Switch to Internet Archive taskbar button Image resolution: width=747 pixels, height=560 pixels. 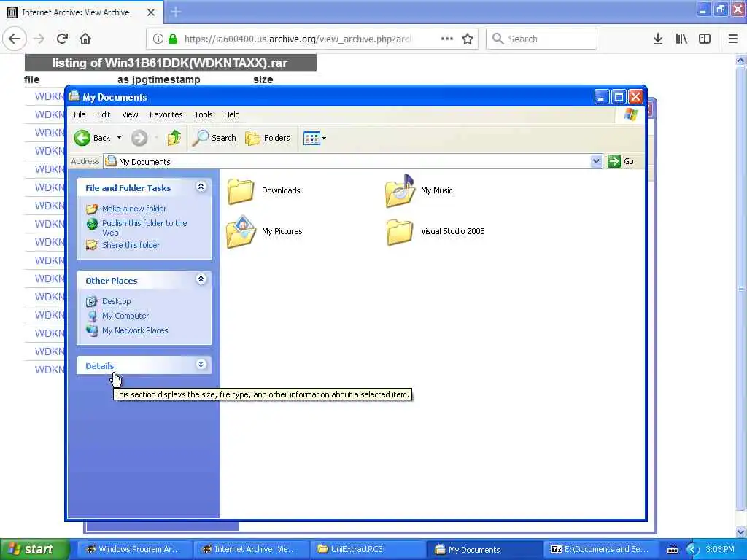[252, 550]
